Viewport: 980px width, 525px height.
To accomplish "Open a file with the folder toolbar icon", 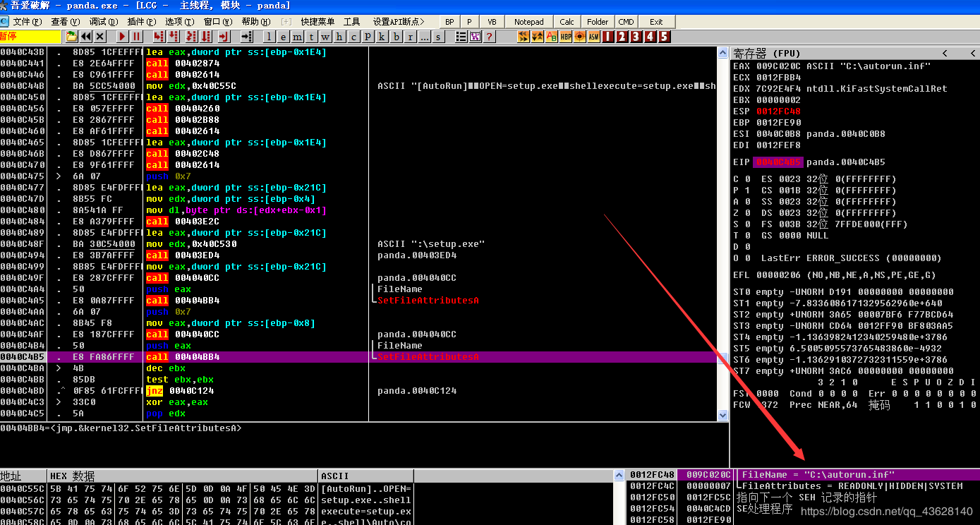I will point(71,37).
